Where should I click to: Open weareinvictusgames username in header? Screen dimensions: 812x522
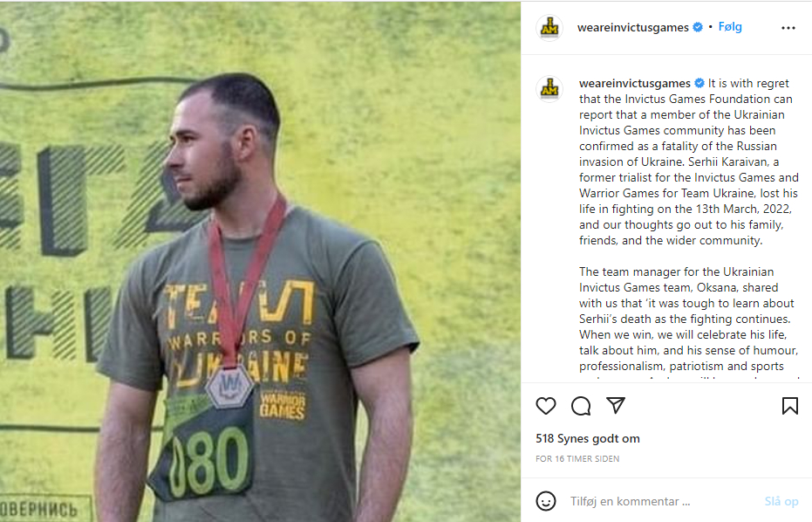pyautogui.click(x=633, y=27)
